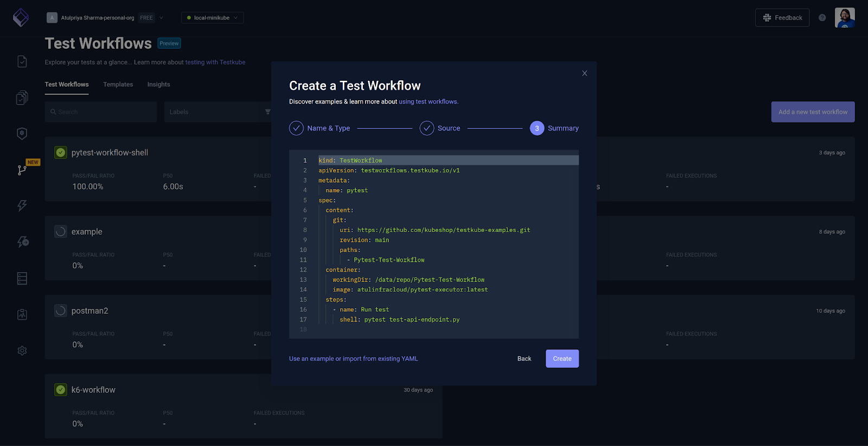Open the Test Suites sidebar icon
The height and width of the screenshot is (446, 868).
(22, 98)
